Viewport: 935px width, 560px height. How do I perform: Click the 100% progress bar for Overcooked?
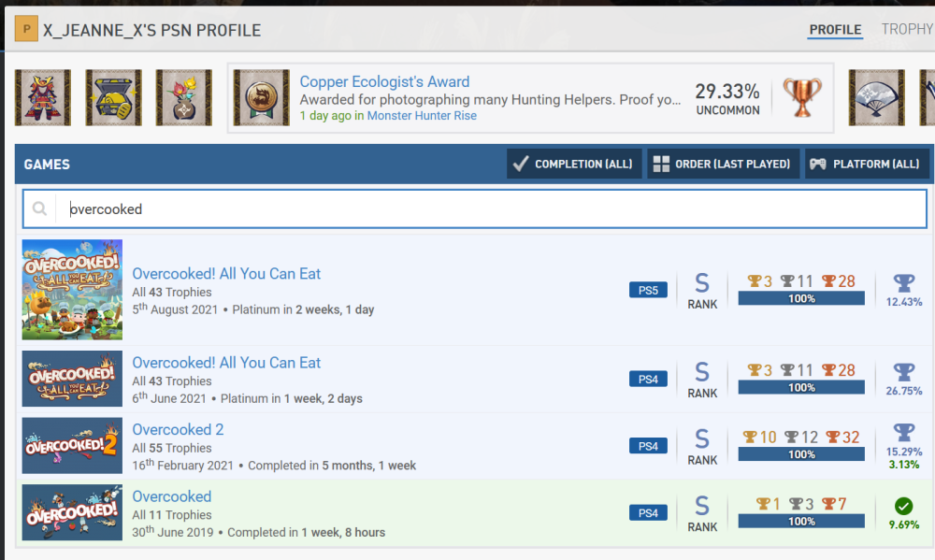801,521
